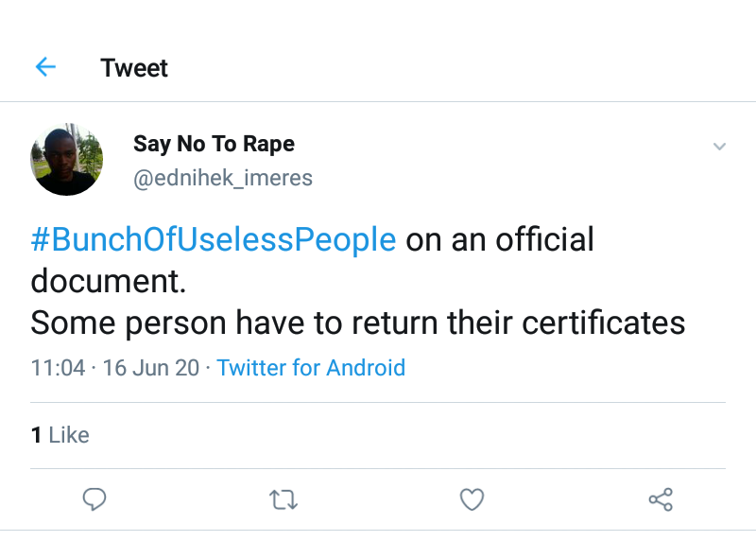Like the tweet with the heart icon
Image resolution: width=756 pixels, height=541 pixels.
(x=472, y=499)
